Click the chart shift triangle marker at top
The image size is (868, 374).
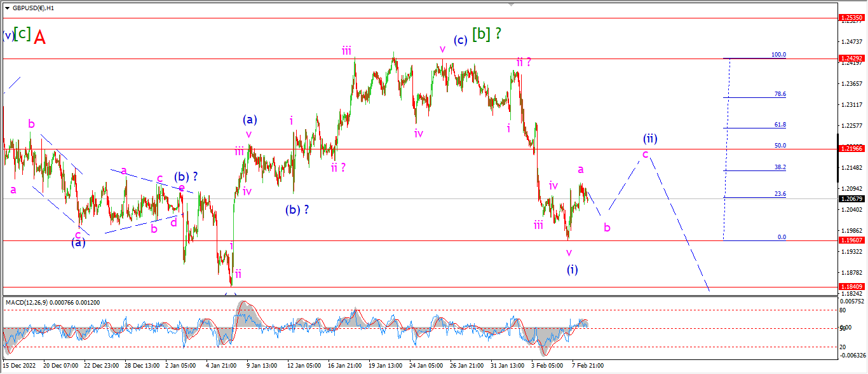click(x=512, y=4)
